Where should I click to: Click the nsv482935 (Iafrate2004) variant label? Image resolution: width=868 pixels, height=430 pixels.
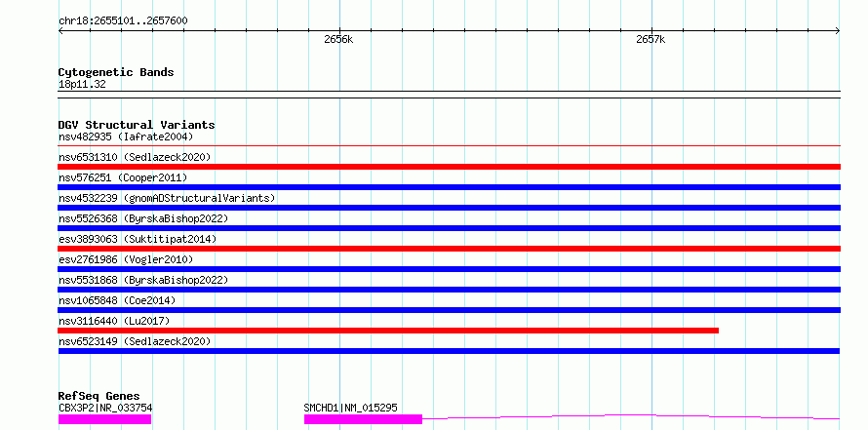pyautogui.click(x=126, y=137)
